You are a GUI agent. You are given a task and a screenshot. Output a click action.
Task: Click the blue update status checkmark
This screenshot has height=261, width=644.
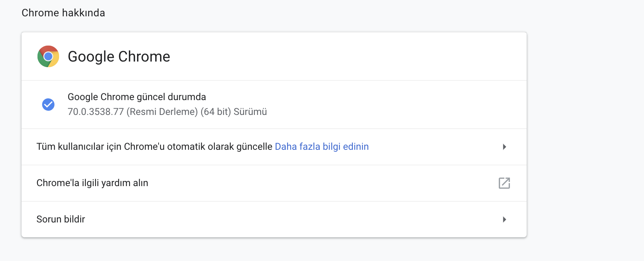tap(48, 105)
